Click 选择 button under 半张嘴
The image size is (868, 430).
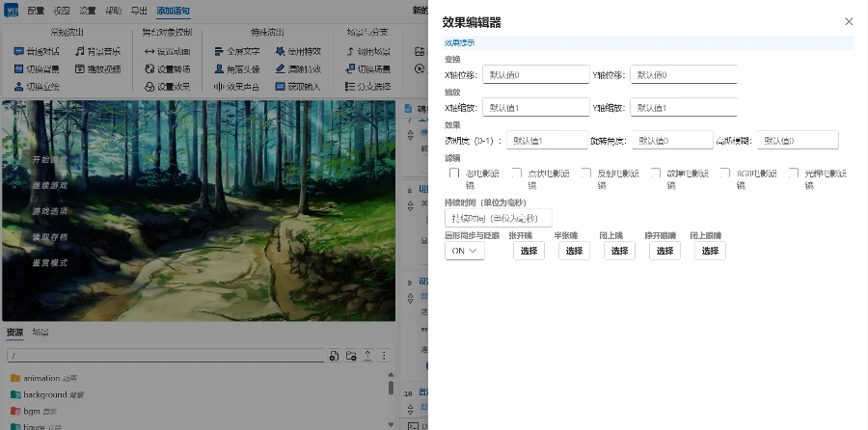click(x=574, y=251)
